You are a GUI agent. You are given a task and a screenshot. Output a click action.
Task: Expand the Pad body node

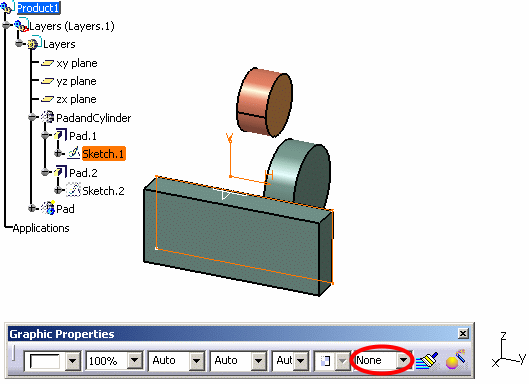32,209
